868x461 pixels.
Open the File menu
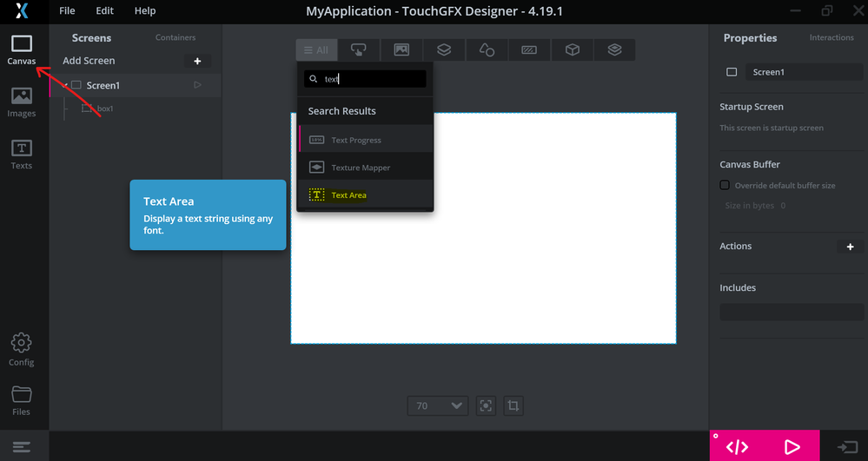(x=67, y=10)
